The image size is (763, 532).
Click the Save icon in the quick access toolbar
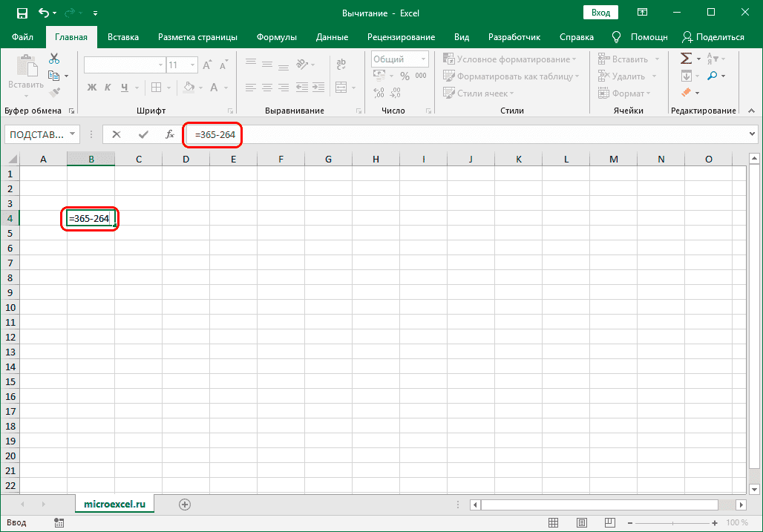point(22,13)
